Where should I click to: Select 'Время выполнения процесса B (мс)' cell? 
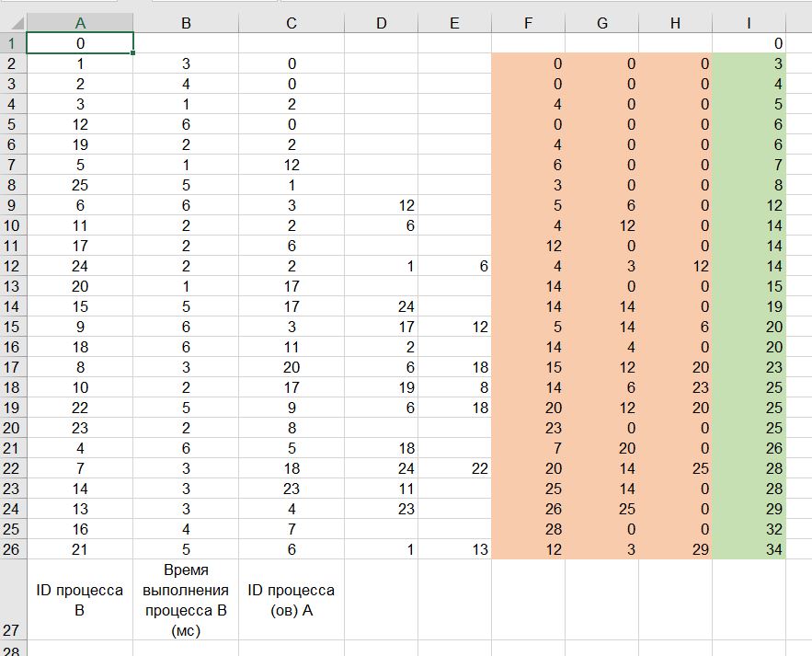(186, 600)
